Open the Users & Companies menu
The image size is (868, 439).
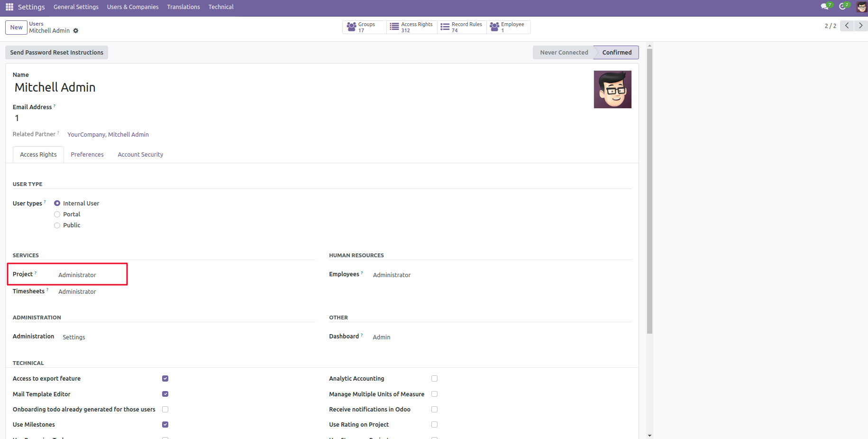(133, 7)
